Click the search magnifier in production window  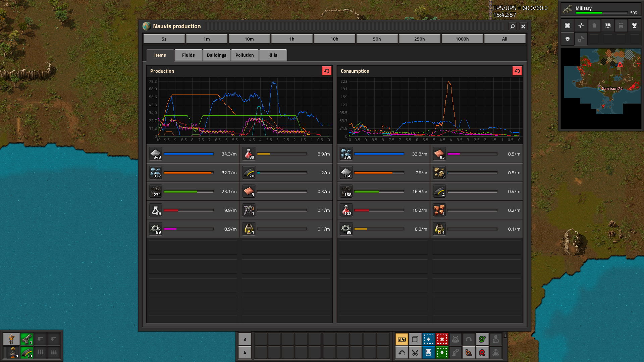[x=512, y=26]
